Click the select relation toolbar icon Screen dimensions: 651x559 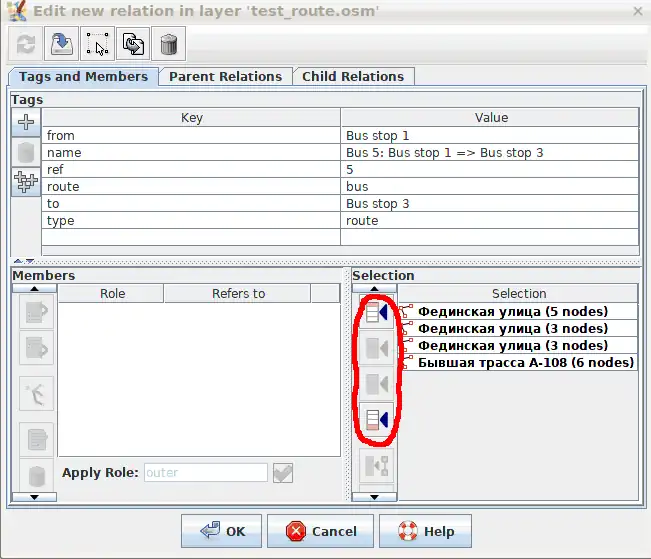96,44
